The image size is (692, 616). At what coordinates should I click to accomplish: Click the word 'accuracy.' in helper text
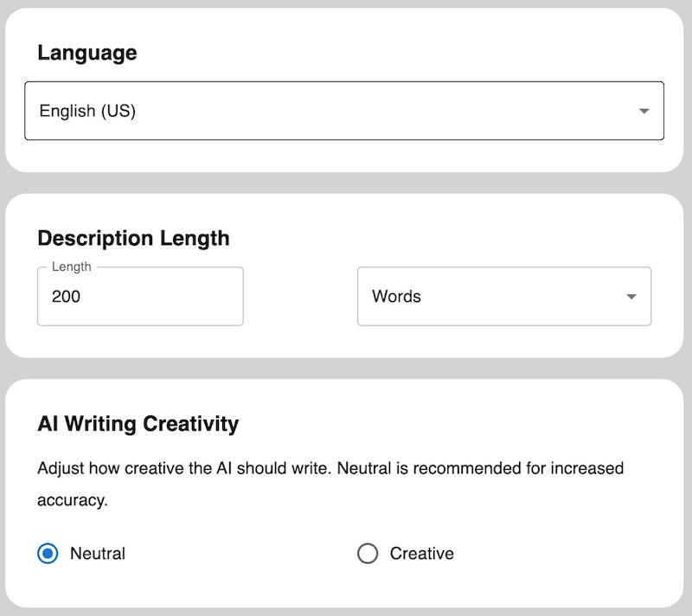72,500
